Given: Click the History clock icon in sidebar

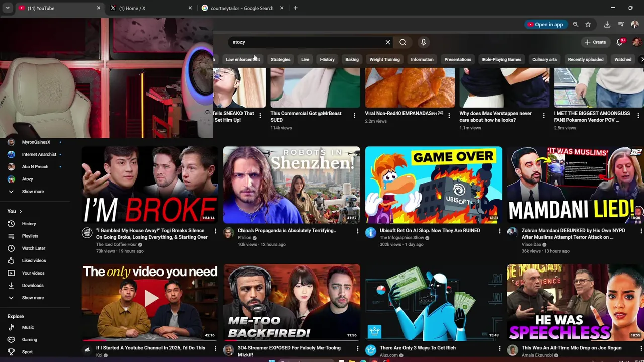Looking at the screenshot, I should pos(11,224).
